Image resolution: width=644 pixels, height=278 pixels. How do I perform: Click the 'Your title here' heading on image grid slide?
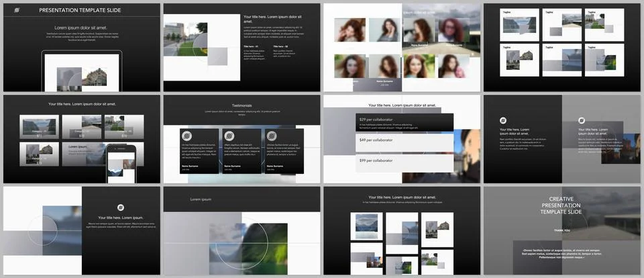coord(402,197)
